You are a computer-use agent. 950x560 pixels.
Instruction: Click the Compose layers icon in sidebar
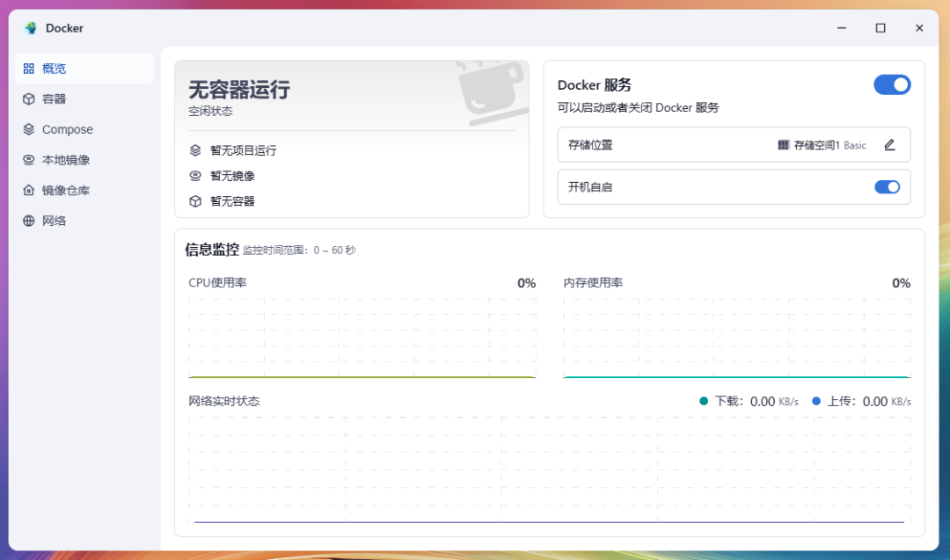28,129
